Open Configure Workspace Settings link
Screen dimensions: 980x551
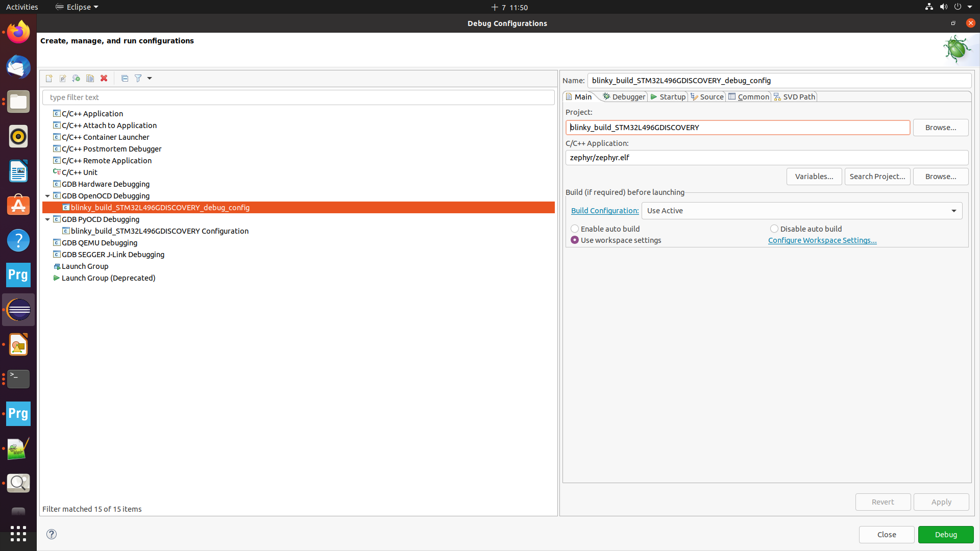[822, 240]
